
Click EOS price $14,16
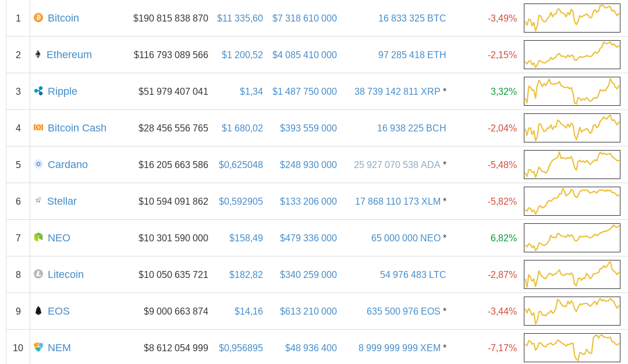click(249, 312)
